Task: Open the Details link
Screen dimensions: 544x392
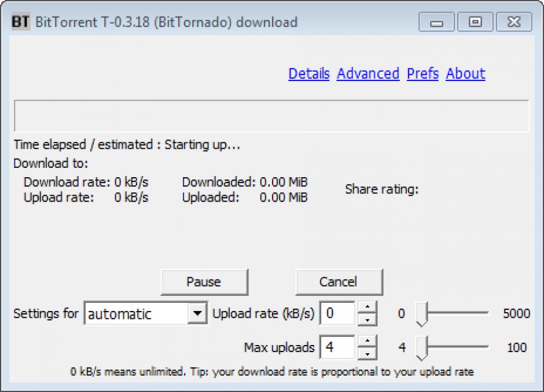Action: tap(309, 74)
